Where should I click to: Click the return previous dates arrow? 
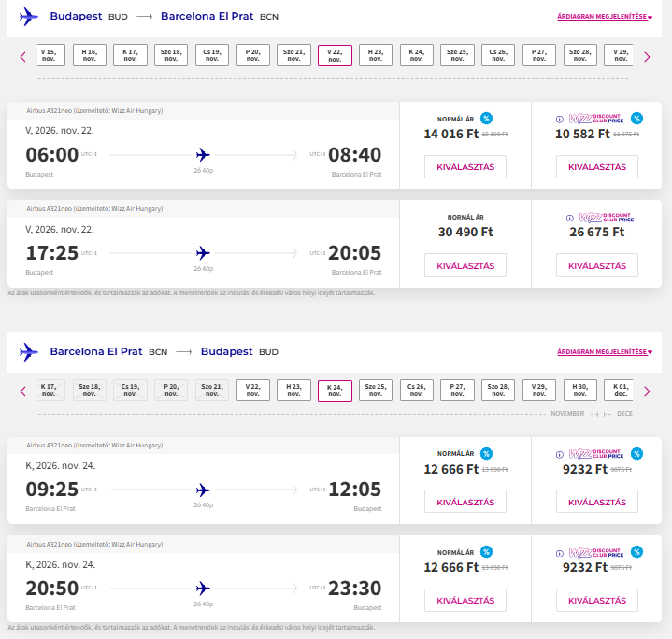[23, 391]
